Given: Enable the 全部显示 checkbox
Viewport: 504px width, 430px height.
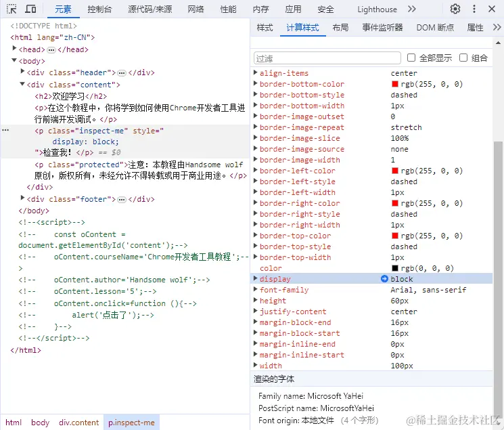Looking at the screenshot, I should click(x=411, y=58).
